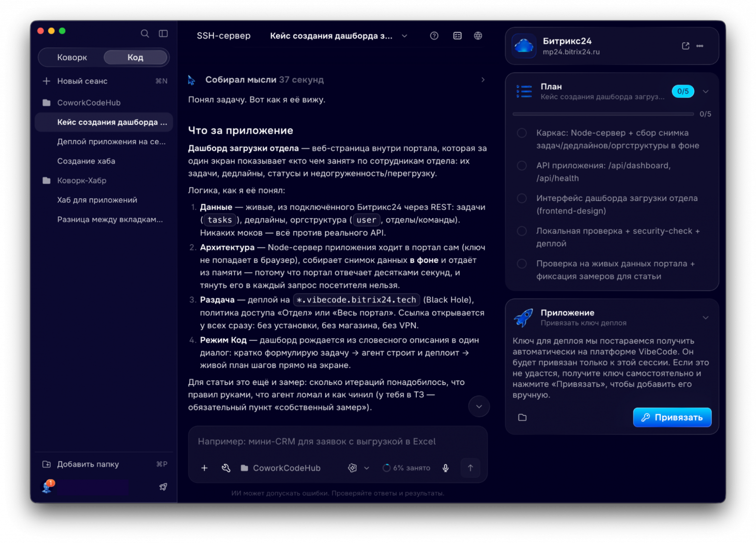Open Битрикс24 portal in external window
This screenshot has height=543, width=756.
pyautogui.click(x=685, y=46)
